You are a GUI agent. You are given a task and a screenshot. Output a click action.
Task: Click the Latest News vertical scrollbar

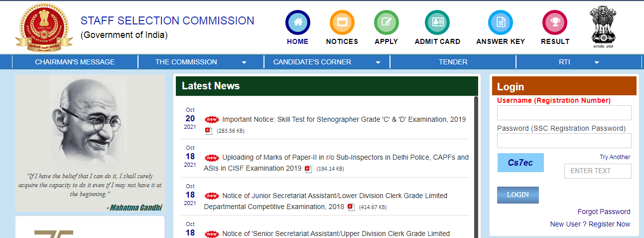[x=476, y=167]
